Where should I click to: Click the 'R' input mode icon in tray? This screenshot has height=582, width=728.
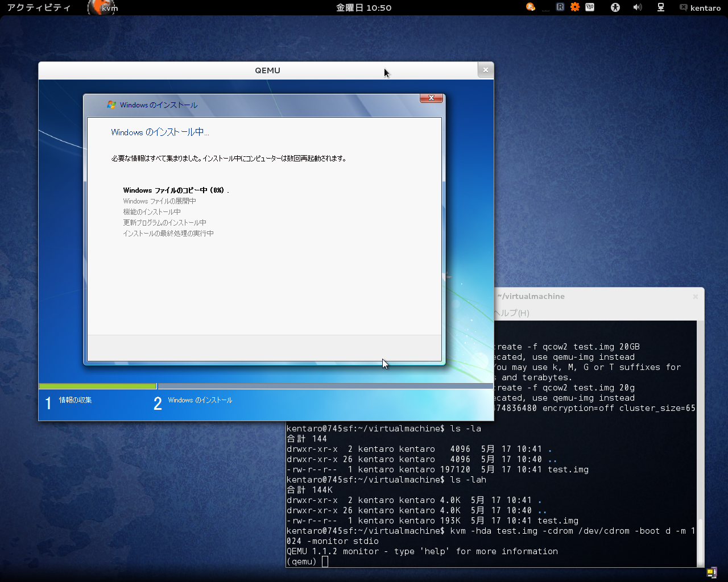(560, 7)
